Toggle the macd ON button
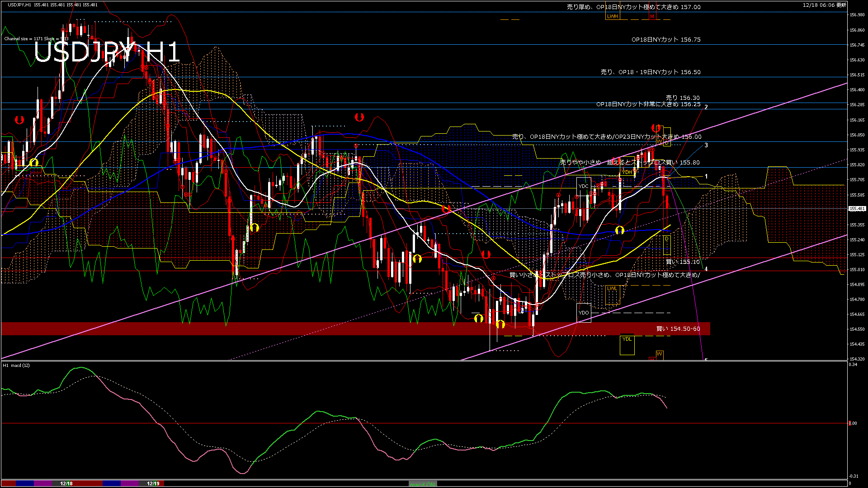The image size is (868, 488). pos(423,484)
